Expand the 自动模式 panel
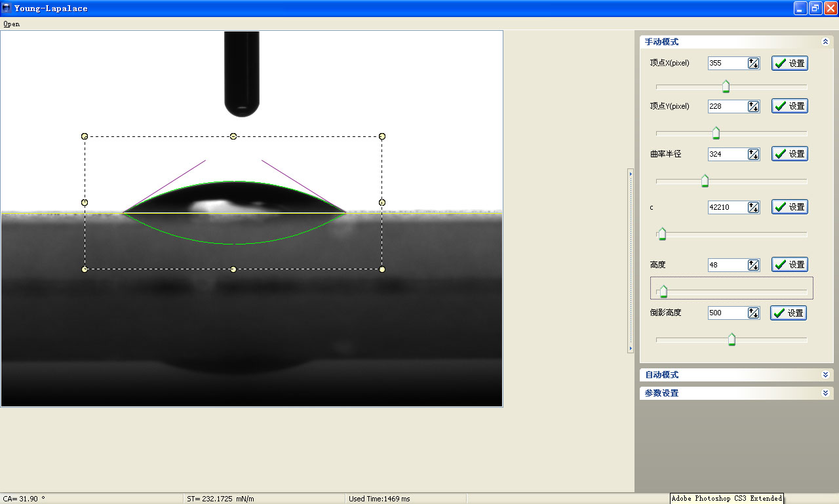 [x=825, y=375]
